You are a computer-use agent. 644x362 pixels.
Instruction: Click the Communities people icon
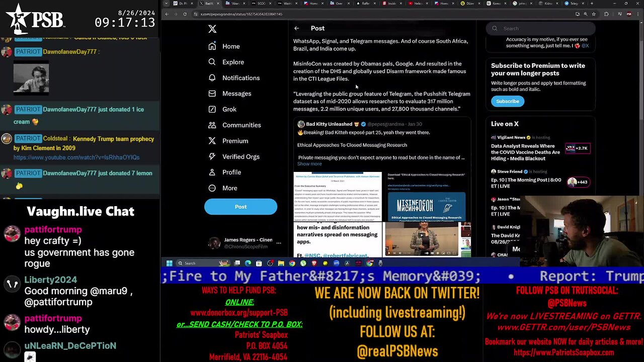[x=212, y=125]
